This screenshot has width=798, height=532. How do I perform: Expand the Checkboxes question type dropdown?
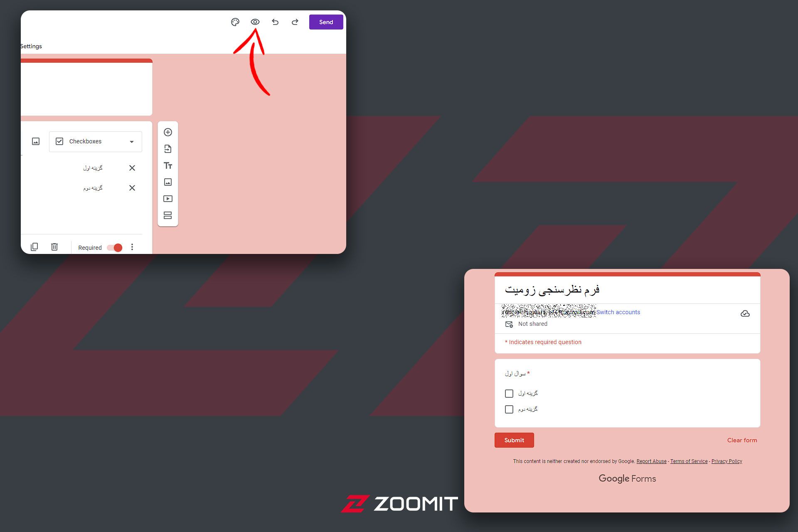pyautogui.click(x=95, y=141)
